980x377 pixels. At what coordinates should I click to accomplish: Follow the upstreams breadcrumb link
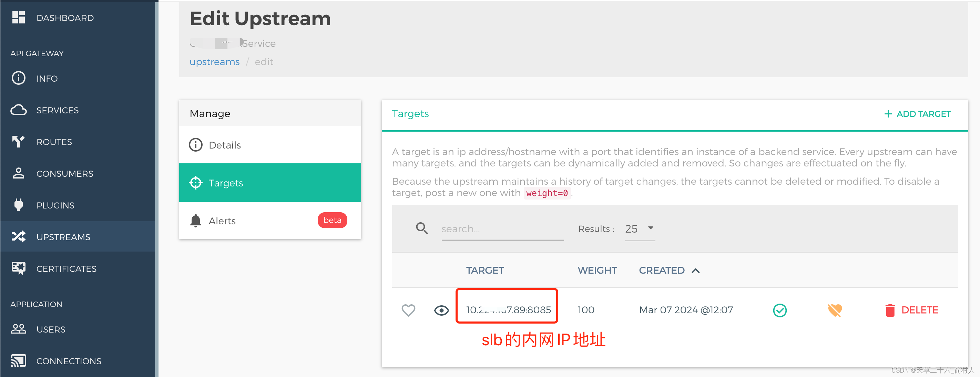pyautogui.click(x=215, y=62)
